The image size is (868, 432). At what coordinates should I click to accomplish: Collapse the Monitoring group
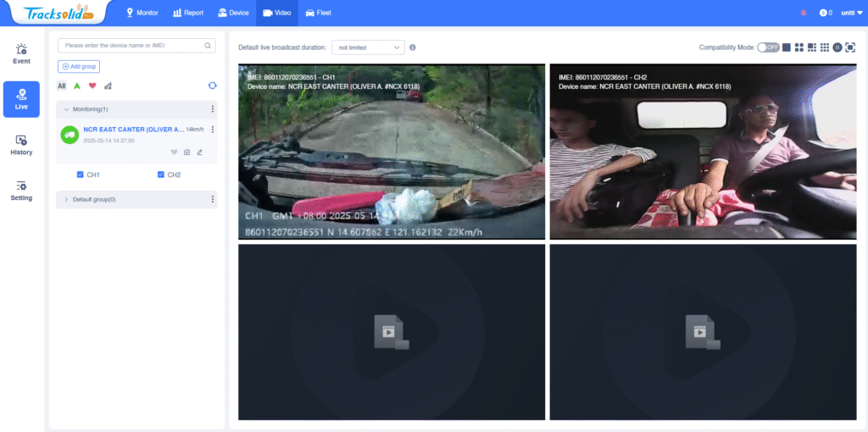[x=66, y=109]
